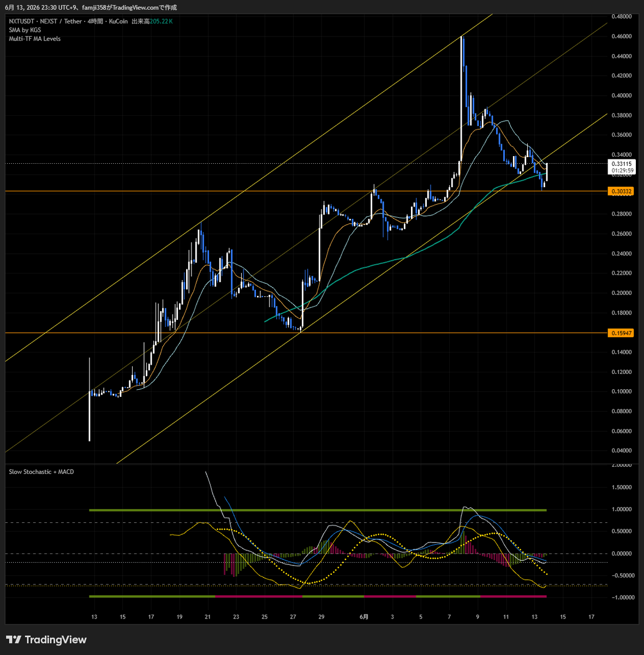The height and width of the screenshot is (655, 644).
Task: Click date 19 on the time axis
Action: [x=180, y=617]
